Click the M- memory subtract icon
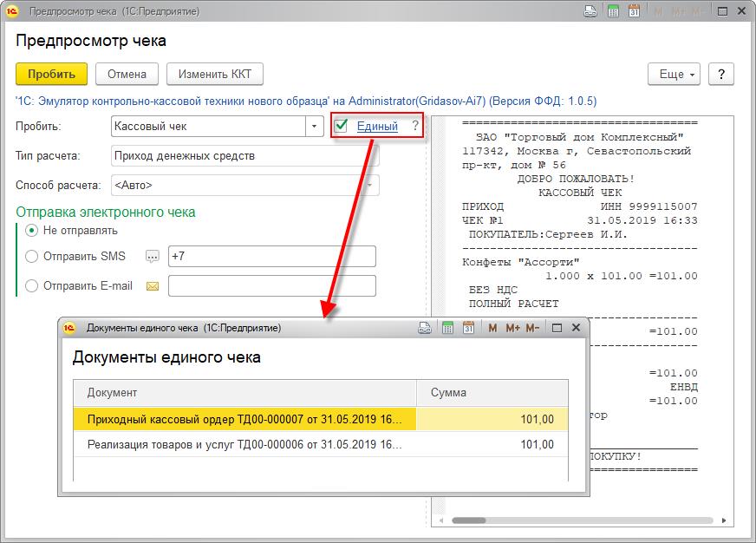The width and height of the screenshot is (756, 543). (x=532, y=328)
